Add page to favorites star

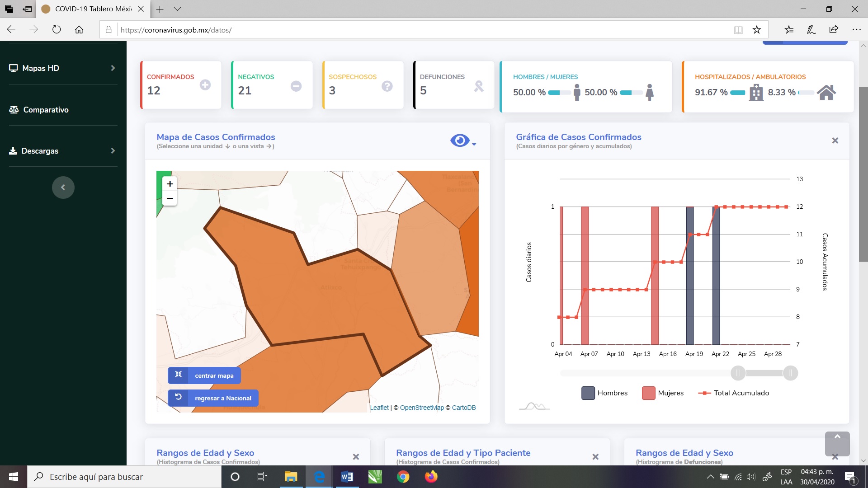tap(757, 30)
